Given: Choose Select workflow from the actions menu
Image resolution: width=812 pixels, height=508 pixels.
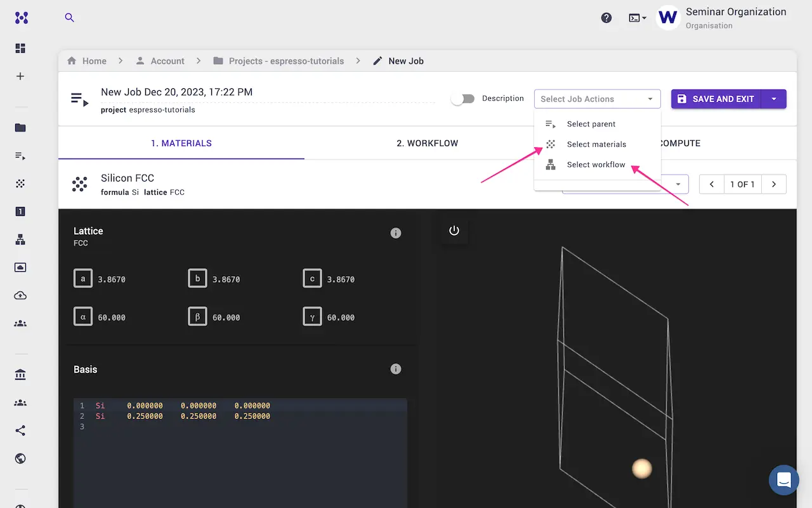Looking at the screenshot, I should coord(595,164).
